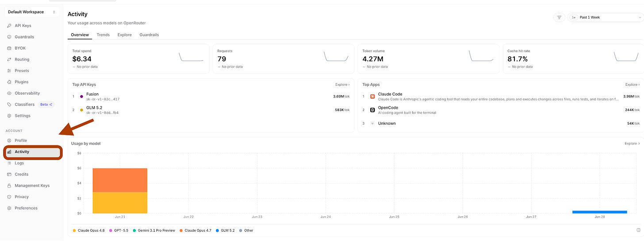Click the Total spend $6.34 card
644x241 pixels.
138,59
